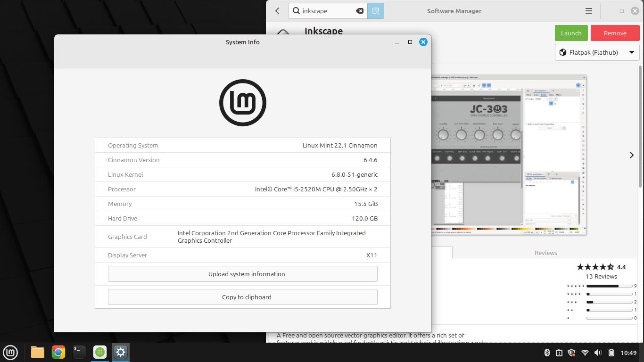Remove Inkscape
Screen dimensions: 644x362
tap(615, 33)
